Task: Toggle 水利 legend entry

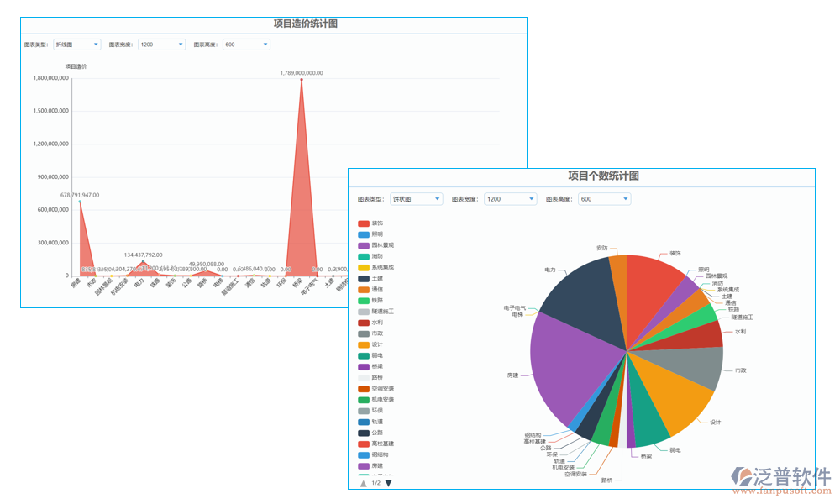Action: pos(370,323)
